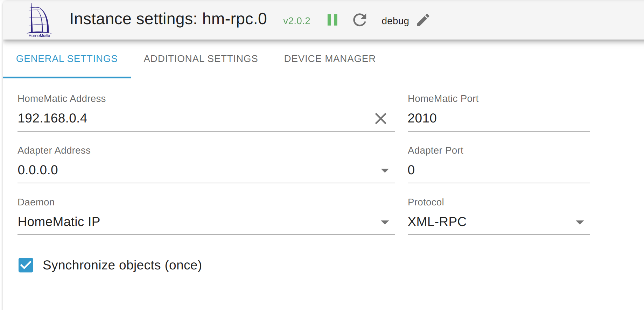The height and width of the screenshot is (310, 644).
Task: Click the Synchronize objects (once) label
Action: (122, 265)
